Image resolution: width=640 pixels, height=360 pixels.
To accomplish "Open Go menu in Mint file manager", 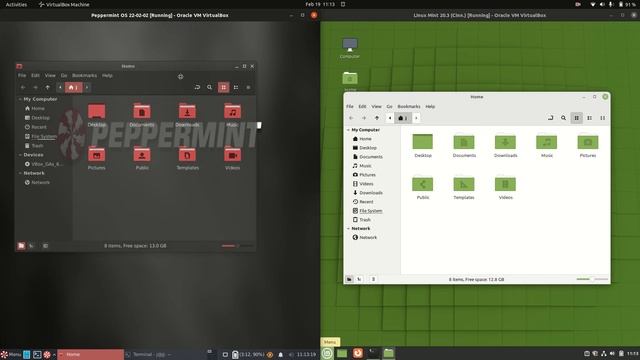I will pyautogui.click(x=389, y=107).
